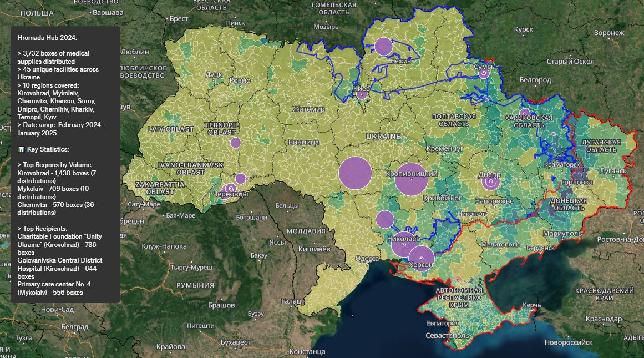Select the Ровно city label

240,80
